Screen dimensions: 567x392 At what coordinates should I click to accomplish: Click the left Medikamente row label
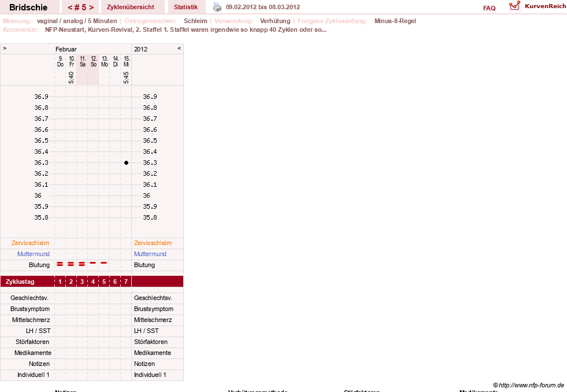(x=33, y=353)
